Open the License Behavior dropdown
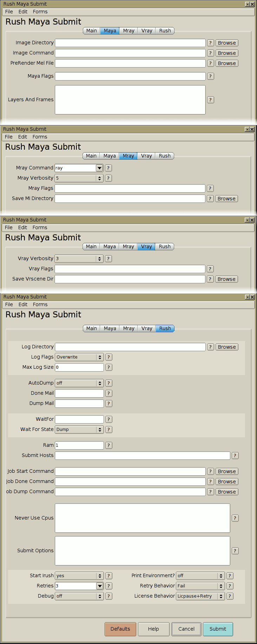The width and height of the screenshot is (257, 644). click(x=200, y=596)
